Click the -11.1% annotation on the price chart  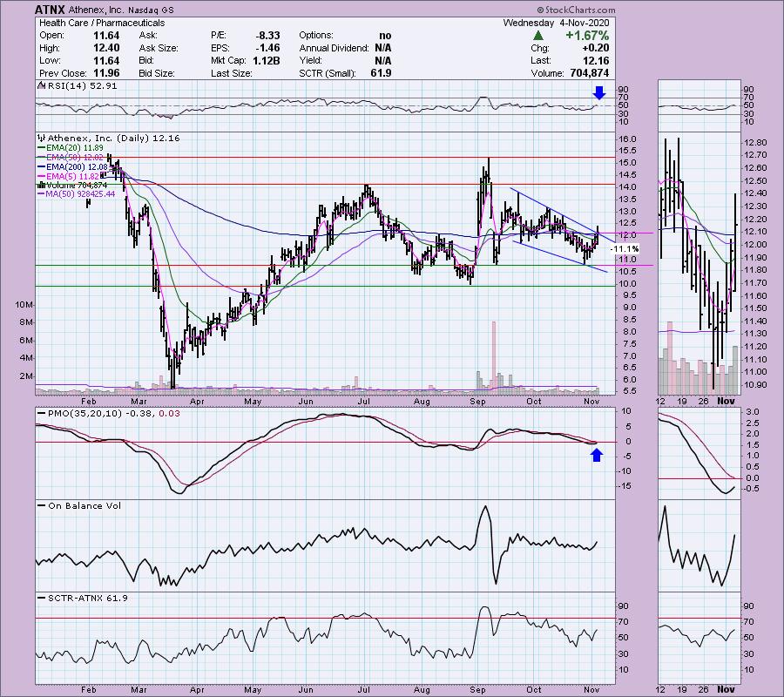(x=625, y=249)
